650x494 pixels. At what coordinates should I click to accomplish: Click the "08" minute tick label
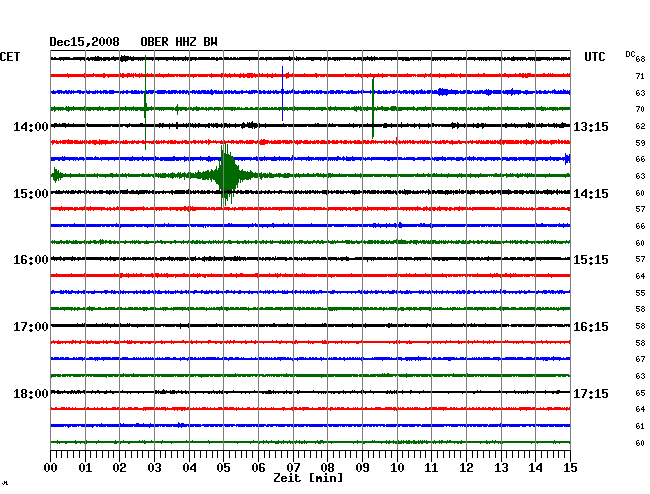327,468
